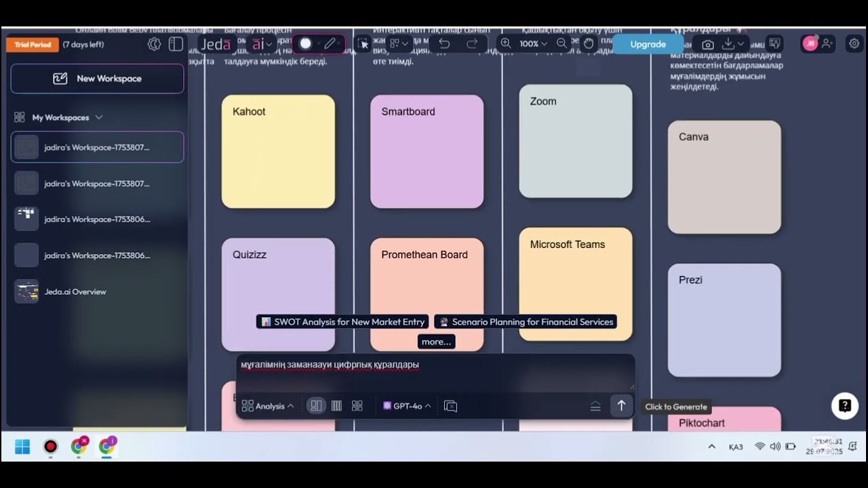The image size is (868, 488).
Task: Open the second jadira's Workspace-1753807 entry
Action: pos(97,184)
